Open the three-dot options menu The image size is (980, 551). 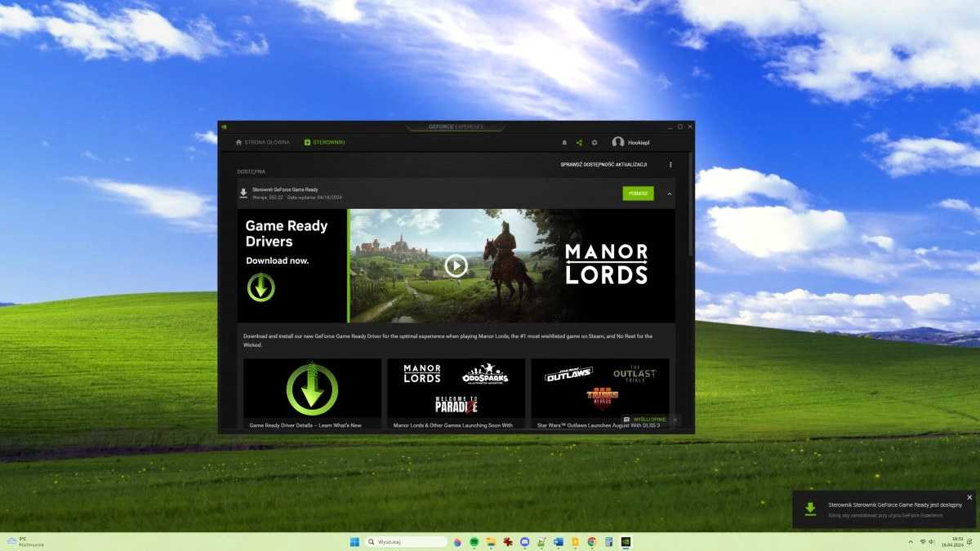(670, 164)
